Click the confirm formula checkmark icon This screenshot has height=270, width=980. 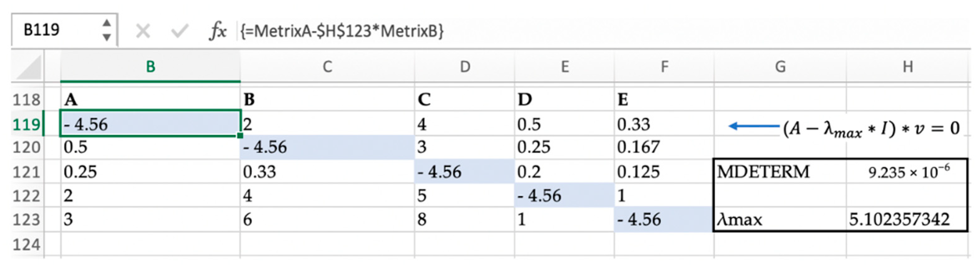(180, 31)
